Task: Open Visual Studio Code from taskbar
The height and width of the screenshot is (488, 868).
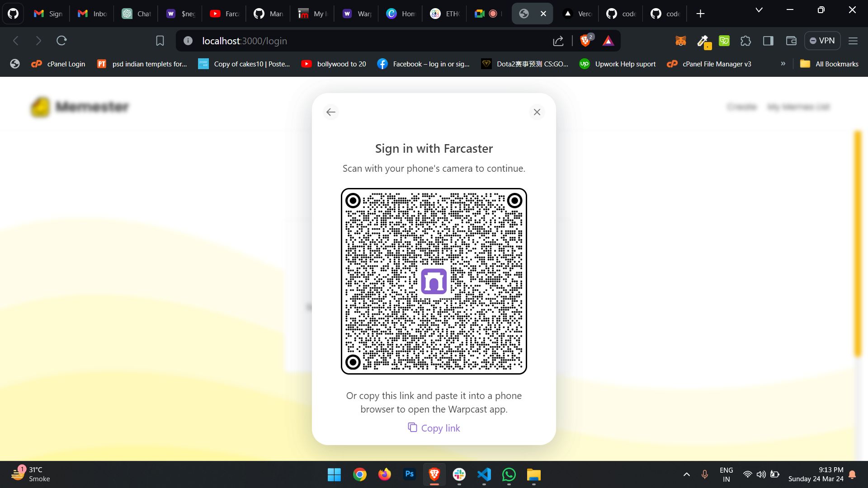Action: pyautogui.click(x=484, y=474)
